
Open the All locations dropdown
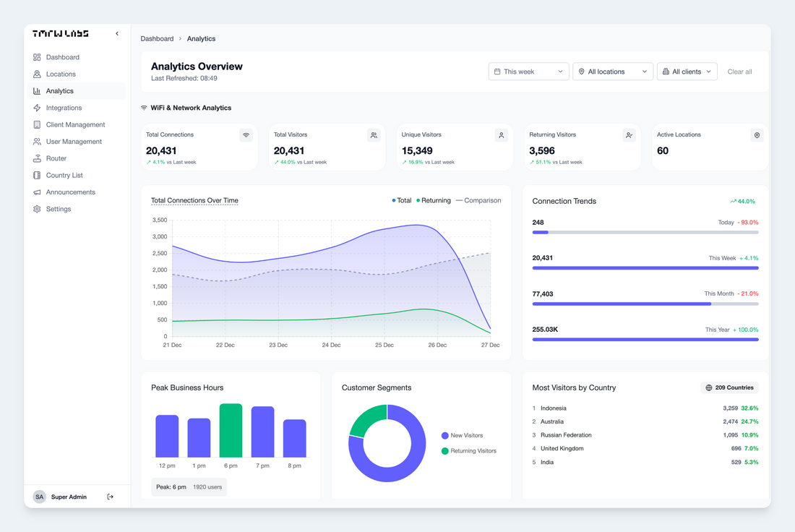point(613,72)
